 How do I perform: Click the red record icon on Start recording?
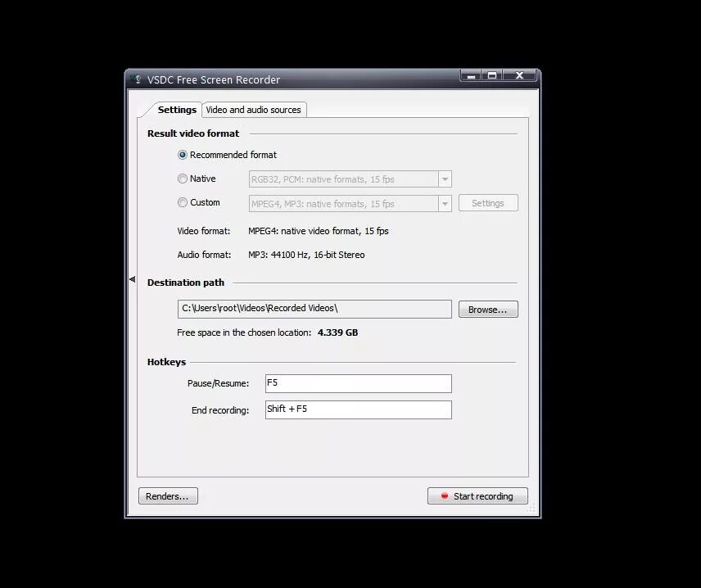coord(445,495)
